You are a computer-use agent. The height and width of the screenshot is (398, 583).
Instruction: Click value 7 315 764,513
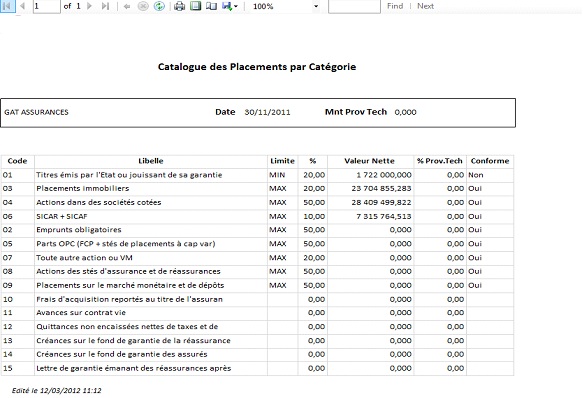[x=384, y=216]
